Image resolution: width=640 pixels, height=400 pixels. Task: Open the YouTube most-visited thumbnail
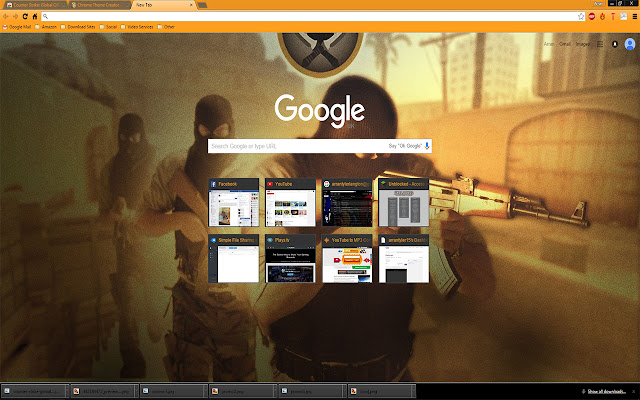coord(290,202)
